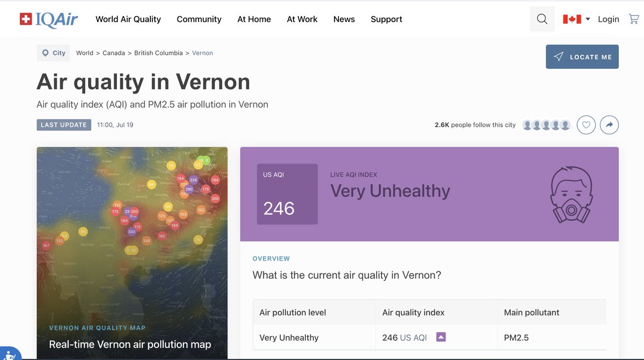Click the IQAir logo
Viewport: 644px width, 360px height.
pyautogui.click(x=49, y=19)
